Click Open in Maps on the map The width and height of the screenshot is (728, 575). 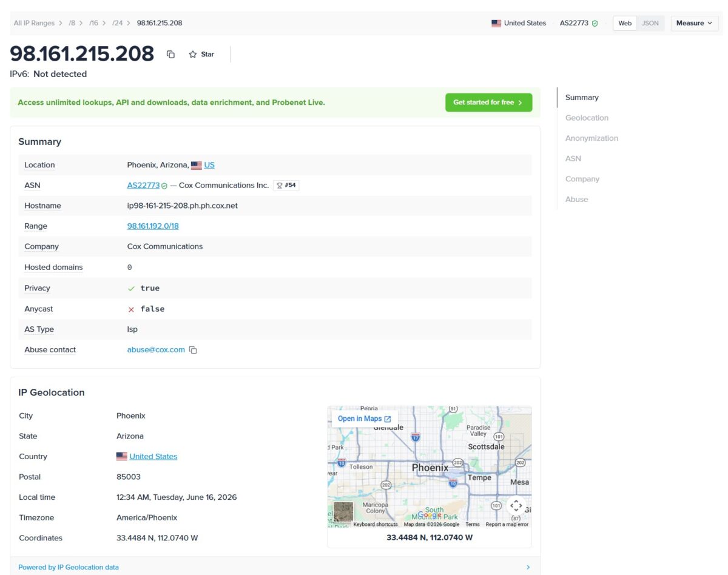364,419
